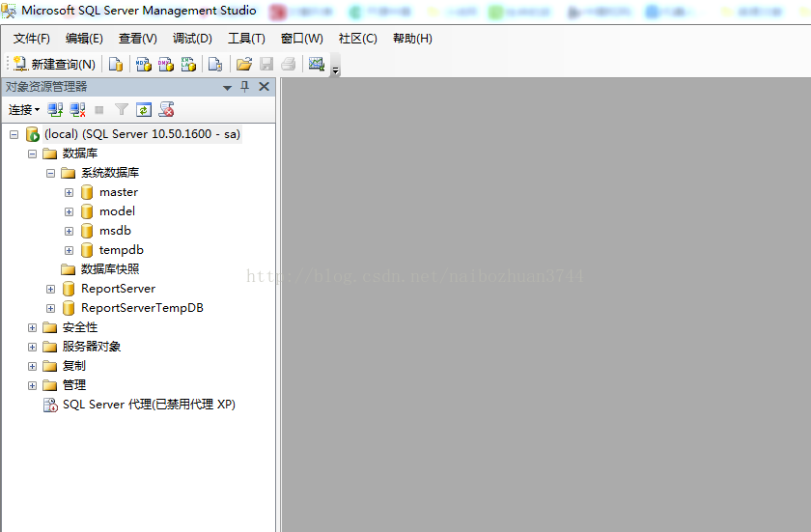
Task: Open the toolbar options overflow arrow
Action: pos(335,70)
